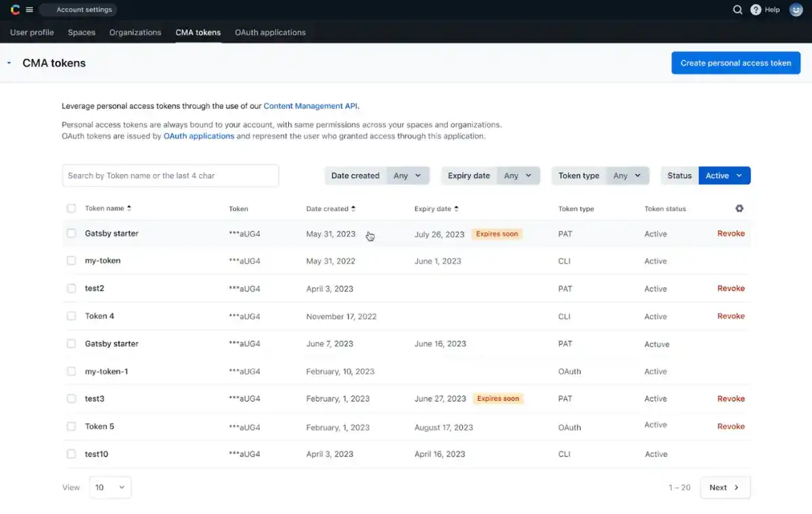Check the my-token row checkbox

(71, 261)
